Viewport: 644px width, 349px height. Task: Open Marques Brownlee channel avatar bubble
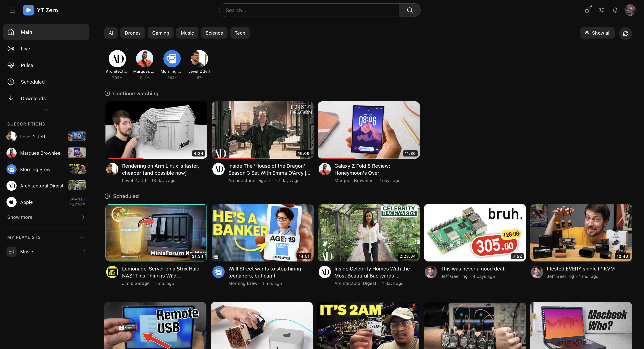145,59
